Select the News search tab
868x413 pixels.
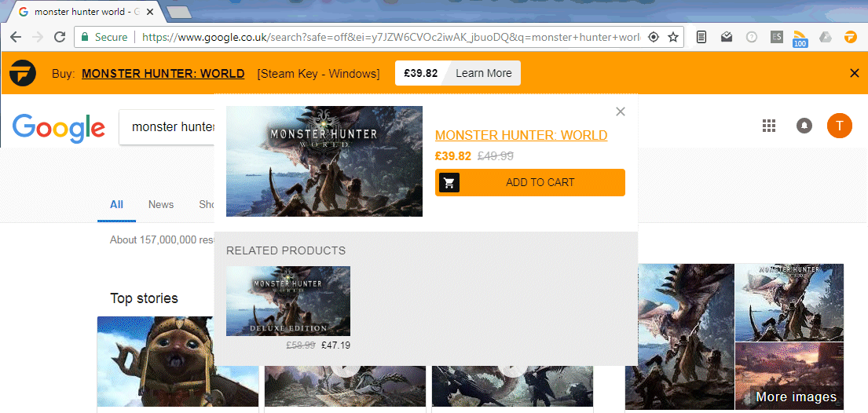point(161,205)
